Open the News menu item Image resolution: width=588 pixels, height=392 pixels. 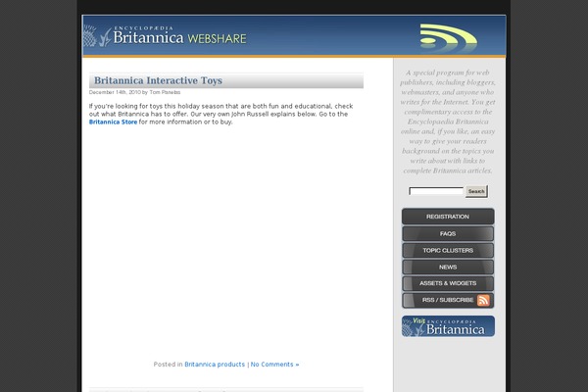coord(448,268)
